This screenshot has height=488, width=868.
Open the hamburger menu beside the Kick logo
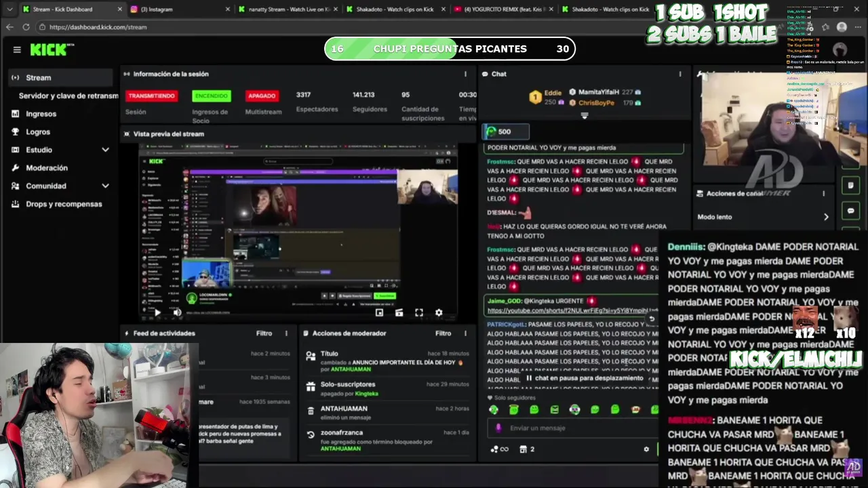tap(17, 49)
